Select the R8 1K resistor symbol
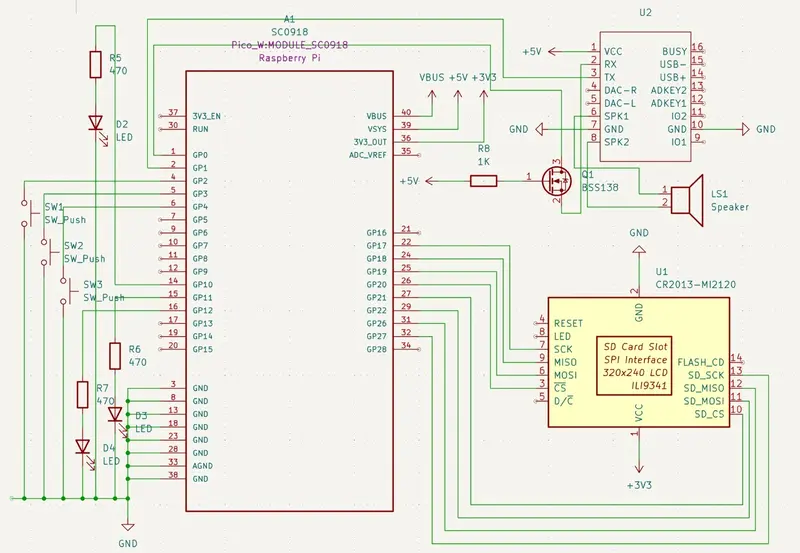This screenshot has height=553, width=800. click(x=483, y=181)
